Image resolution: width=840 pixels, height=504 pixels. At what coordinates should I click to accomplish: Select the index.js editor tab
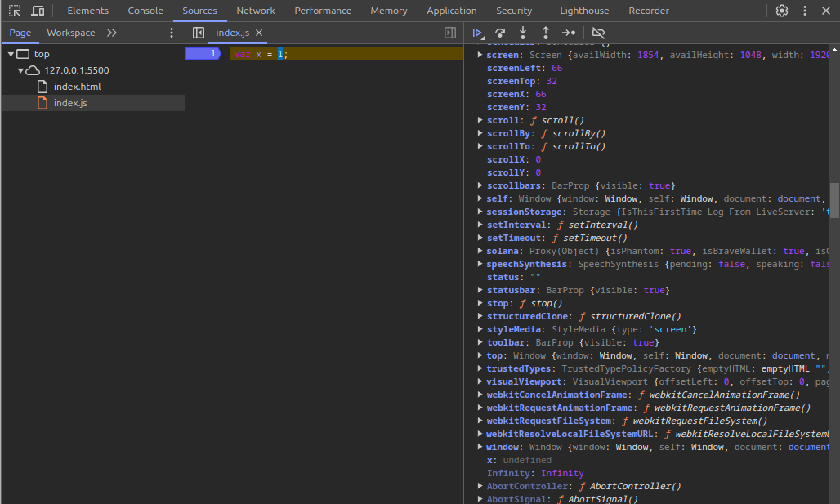coord(233,33)
